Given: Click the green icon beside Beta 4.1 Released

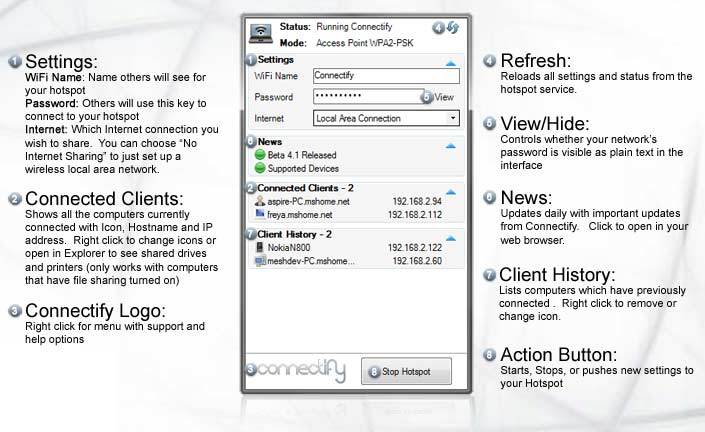Looking at the screenshot, I should [260, 155].
